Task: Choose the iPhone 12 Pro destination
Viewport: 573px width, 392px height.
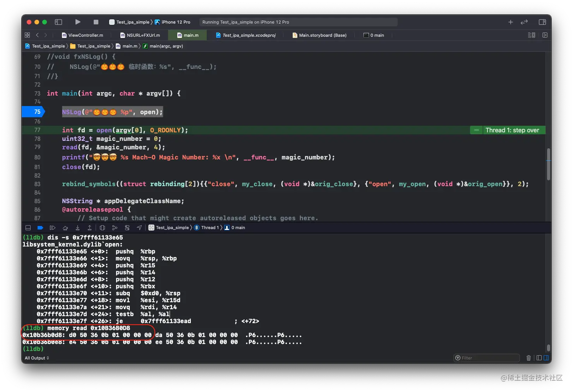Action: [173, 22]
